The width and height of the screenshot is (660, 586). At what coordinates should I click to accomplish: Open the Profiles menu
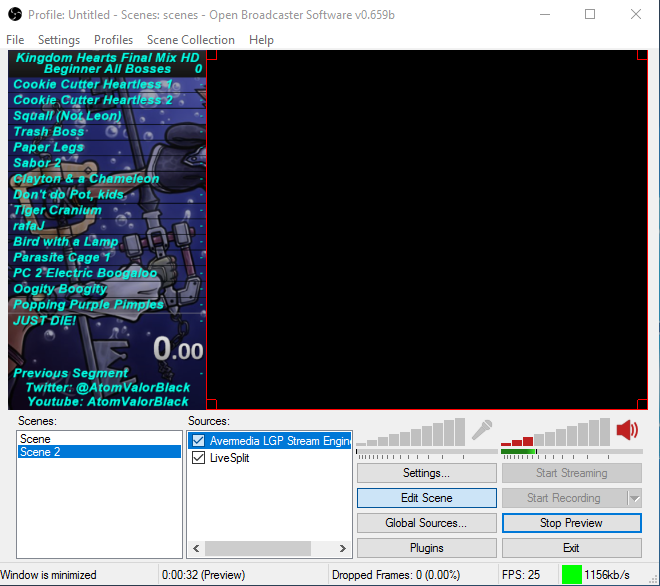tap(114, 40)
